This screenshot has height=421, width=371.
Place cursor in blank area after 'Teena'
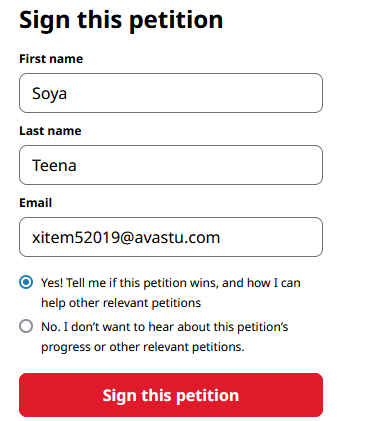[200, 165]
